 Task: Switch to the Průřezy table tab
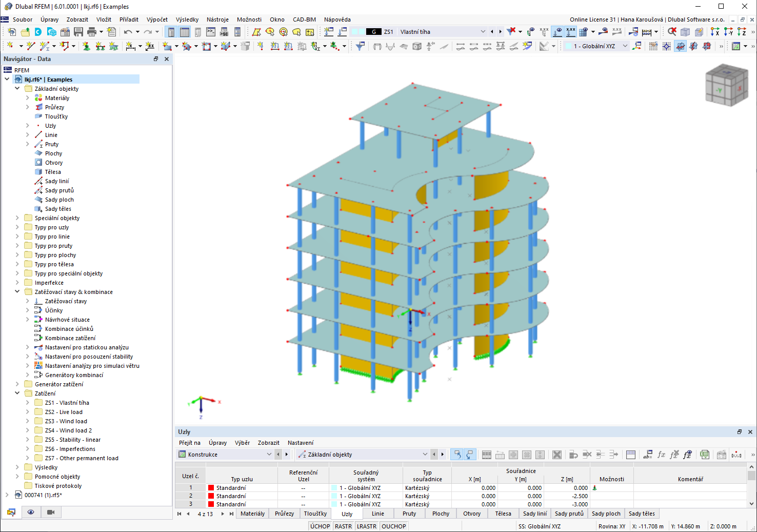[284, 514]
